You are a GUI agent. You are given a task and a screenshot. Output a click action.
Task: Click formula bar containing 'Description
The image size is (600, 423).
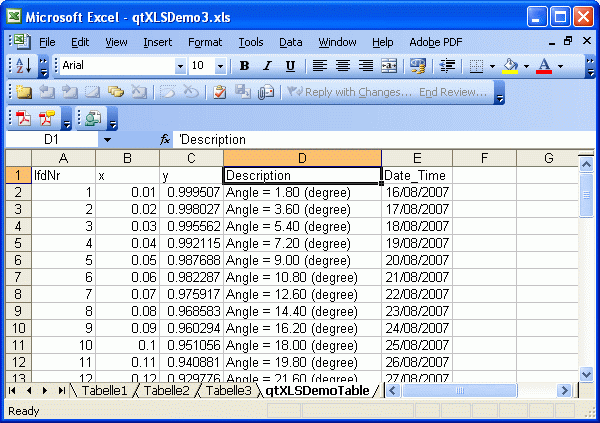[384, 140]
